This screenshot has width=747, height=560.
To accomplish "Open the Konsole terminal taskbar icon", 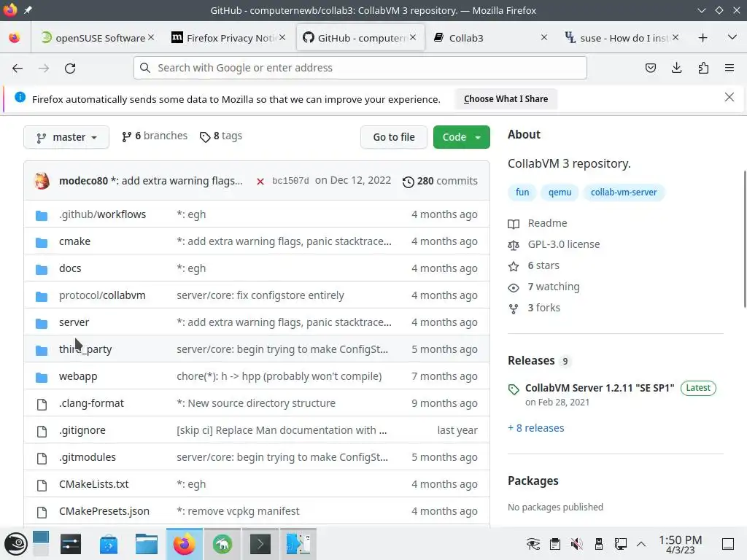I will coord(260,544).
